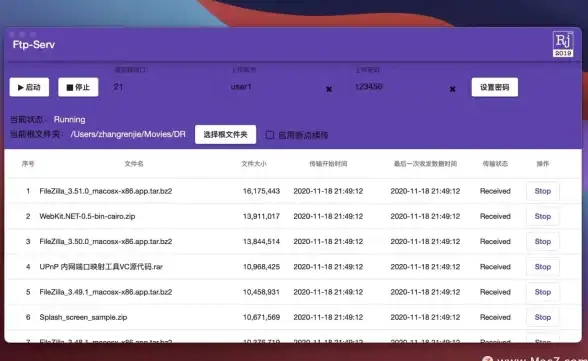
Task: Click the Rj 2019 logo icon
Action: click(563, 44)
